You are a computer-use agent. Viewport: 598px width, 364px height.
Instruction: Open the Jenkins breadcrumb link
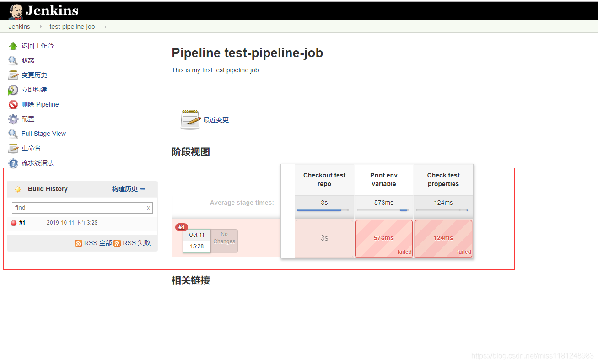tap(19, 27)
